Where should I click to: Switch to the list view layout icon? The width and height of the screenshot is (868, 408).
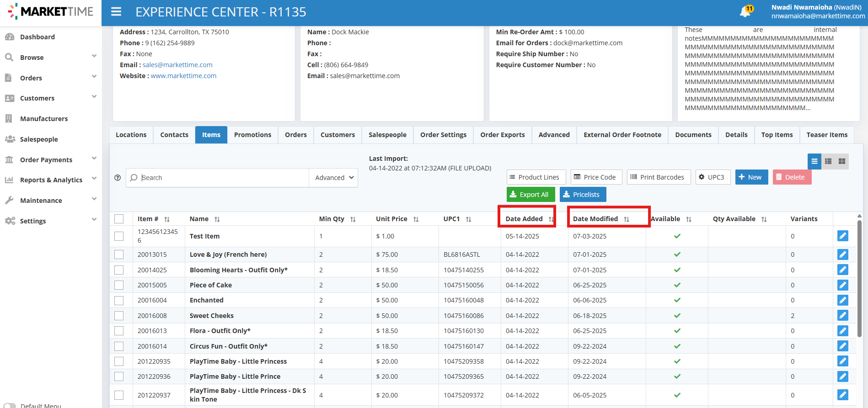point(814,161)
